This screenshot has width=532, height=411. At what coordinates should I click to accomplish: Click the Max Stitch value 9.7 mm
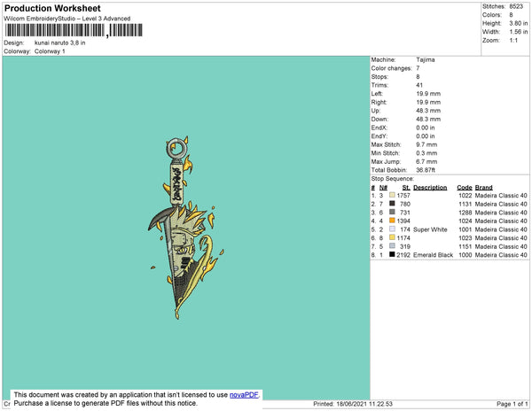(x=426, y=144)
